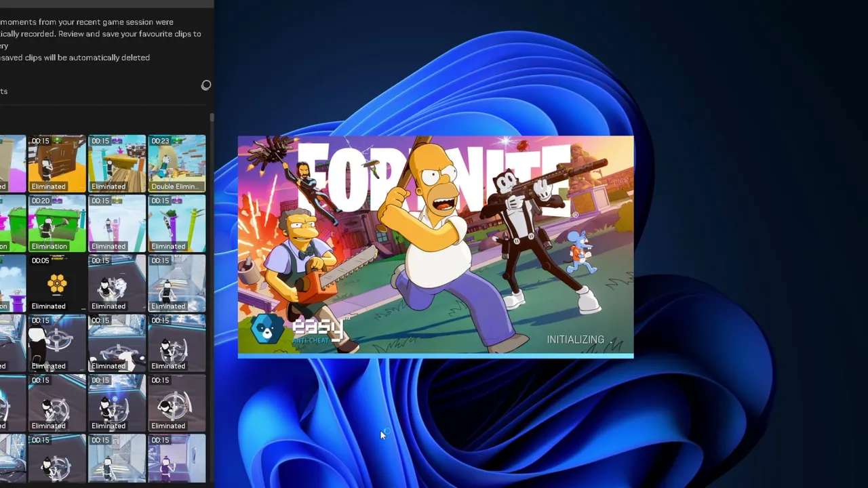Select the Eliminated clip with purple and green pillars
868x488 pixels.
coord(177,224)
